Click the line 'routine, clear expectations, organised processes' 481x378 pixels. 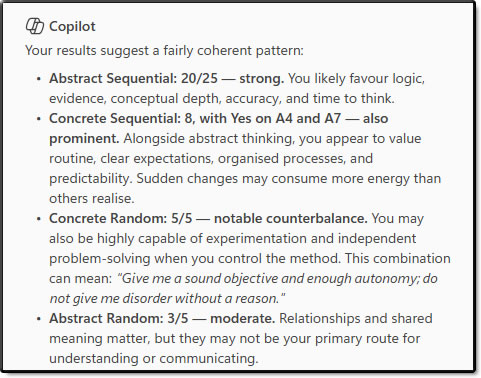[198, 159]
